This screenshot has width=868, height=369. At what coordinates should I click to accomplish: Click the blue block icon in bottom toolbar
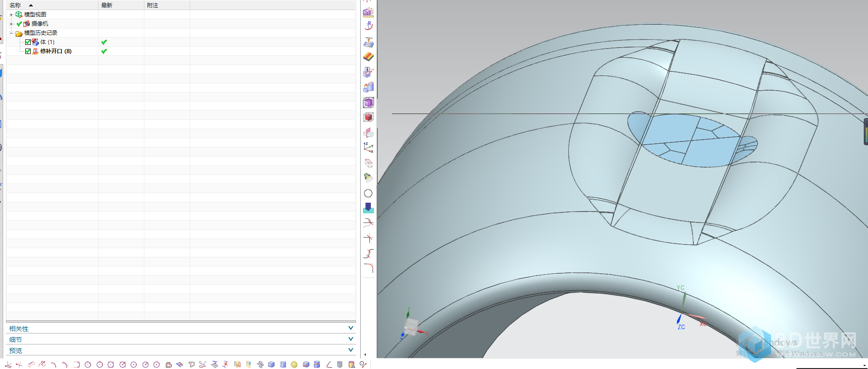coord(271,364)
